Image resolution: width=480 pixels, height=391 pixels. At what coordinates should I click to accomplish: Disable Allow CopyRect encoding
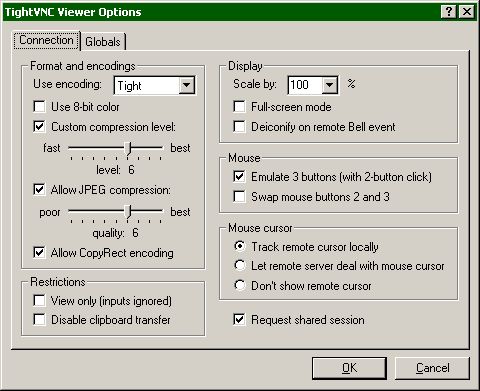pos(39,253)
